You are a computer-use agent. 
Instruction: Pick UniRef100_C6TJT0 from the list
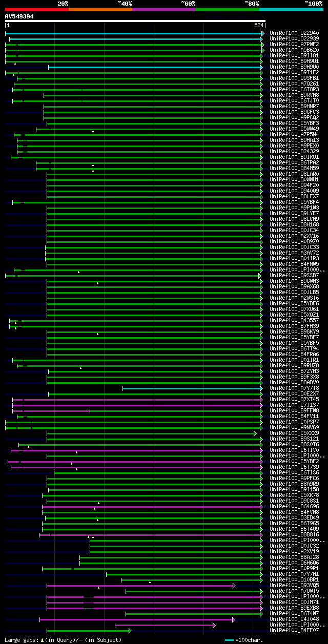[x=294, y=101]
